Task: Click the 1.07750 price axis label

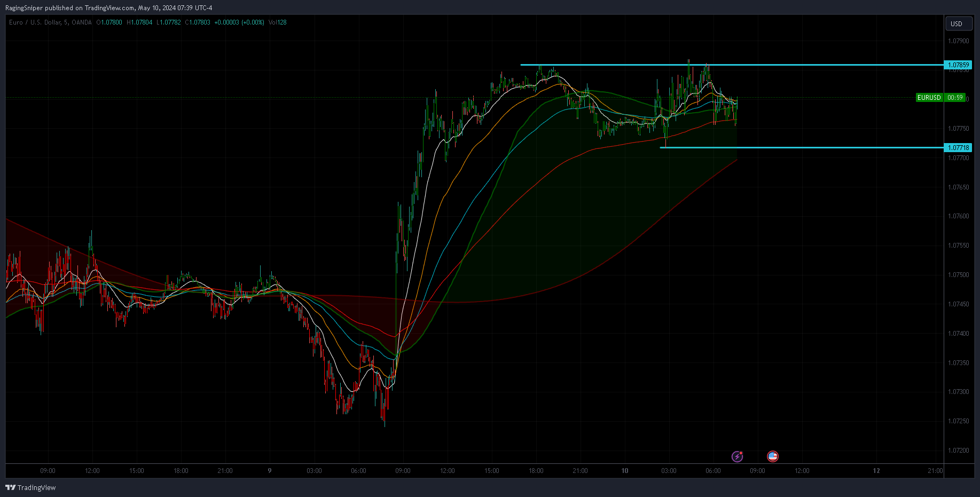Action: (958, 129)
